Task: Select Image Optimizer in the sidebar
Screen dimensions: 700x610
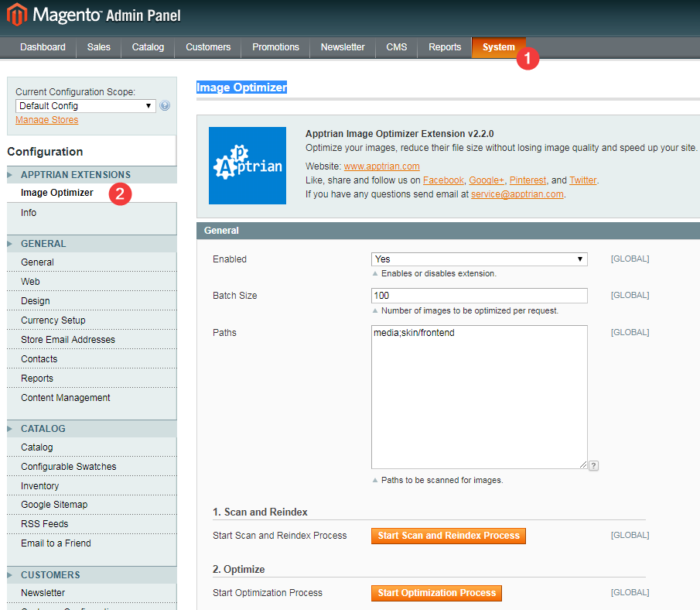Action: click(57, 193)
